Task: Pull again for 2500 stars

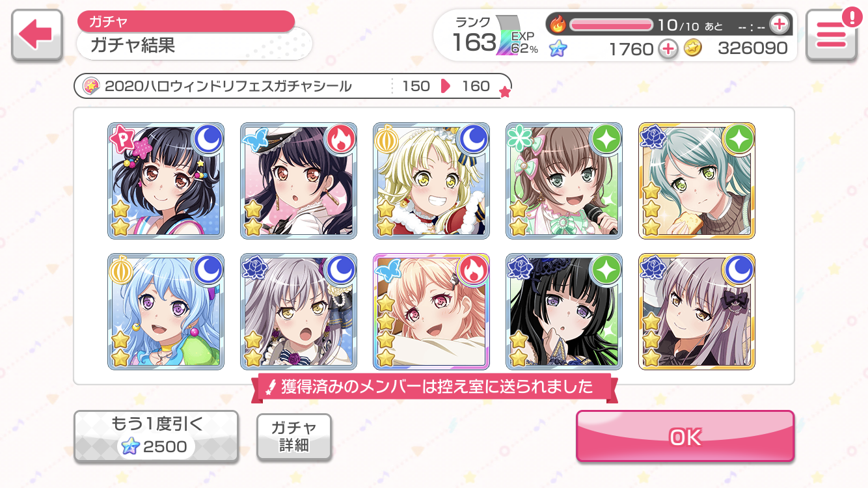Action: pyautogui.click(x=156, y=437)
